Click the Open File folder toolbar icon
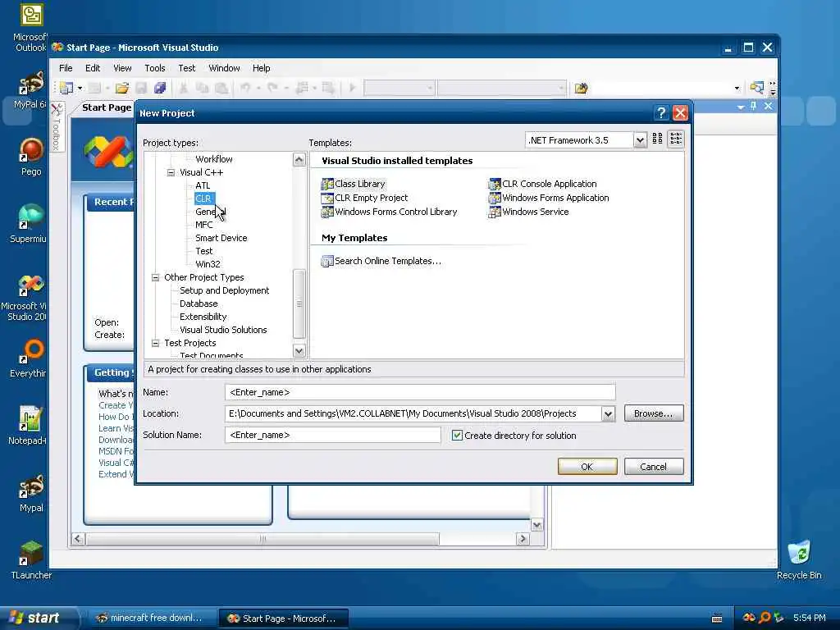The height and width of the screenshot is (630, 840). point(122,88)
